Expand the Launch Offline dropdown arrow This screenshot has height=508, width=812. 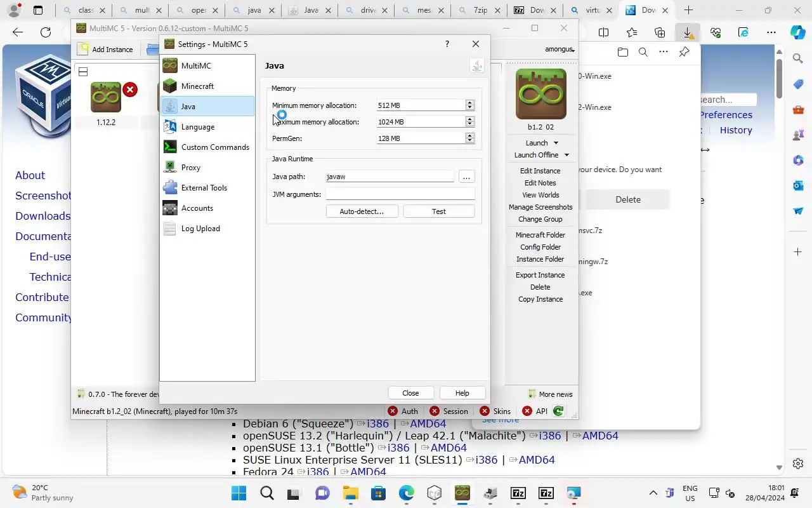(566, 155)
